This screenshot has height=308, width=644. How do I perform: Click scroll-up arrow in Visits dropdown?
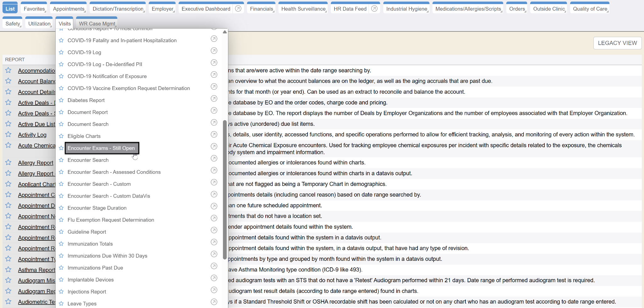225,32
